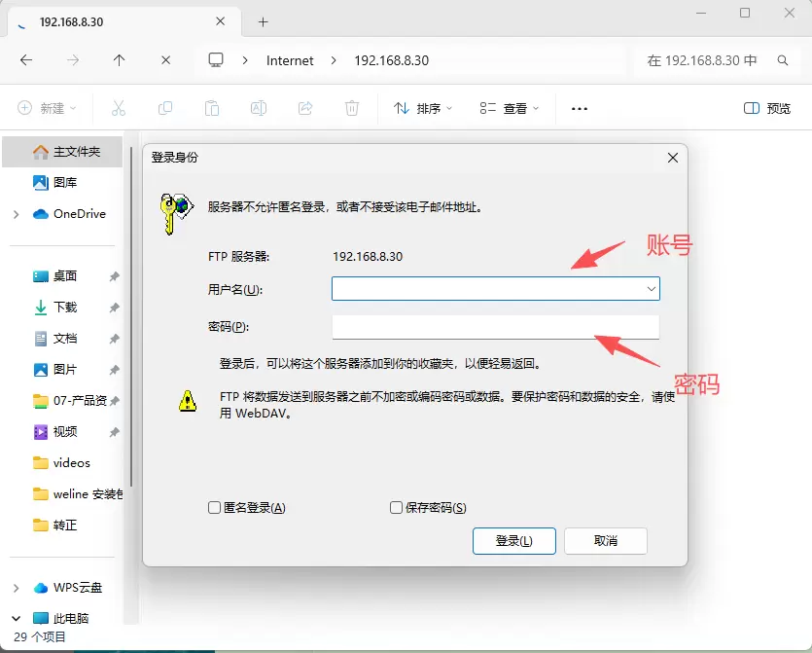The width and height of the screenshot is (812, 653).
Task: Open the 查看 view dropdown
Action: 509,108
